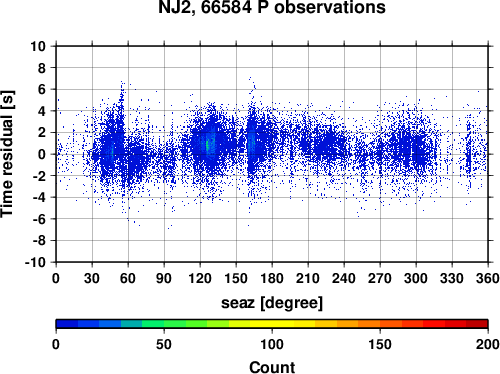Click the x-axis tick label 180
Screen dimensions: 500x374
point(272,278)
